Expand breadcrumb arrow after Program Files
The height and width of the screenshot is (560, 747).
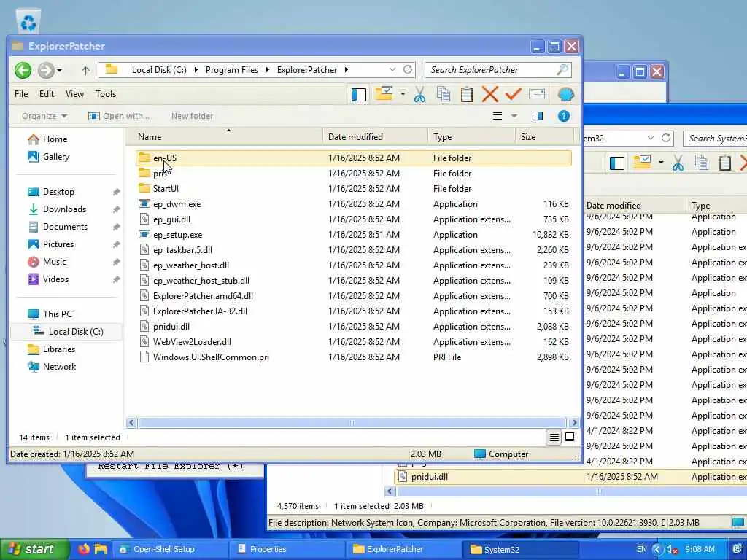[267, 70]
